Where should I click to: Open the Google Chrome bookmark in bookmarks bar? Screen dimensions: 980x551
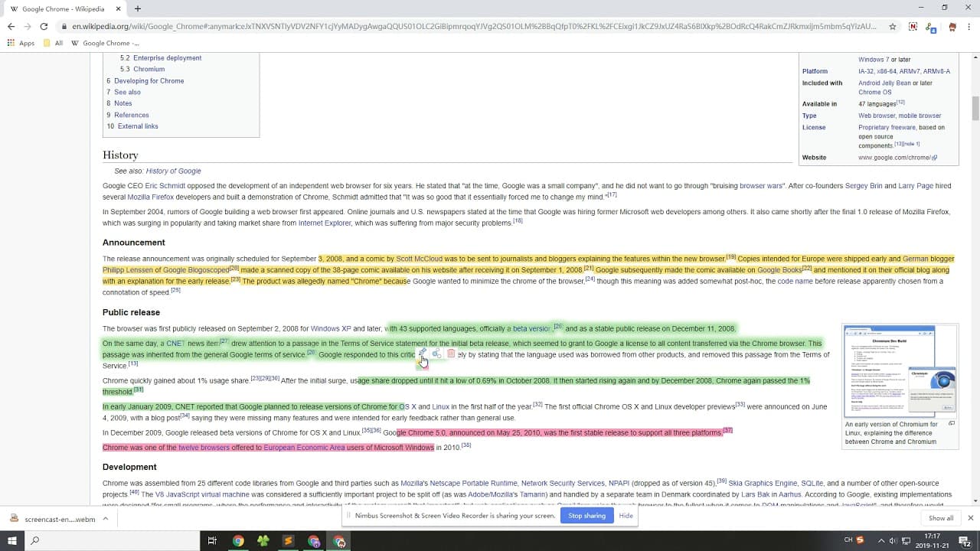pyautogui.click(x=106, y=43)
